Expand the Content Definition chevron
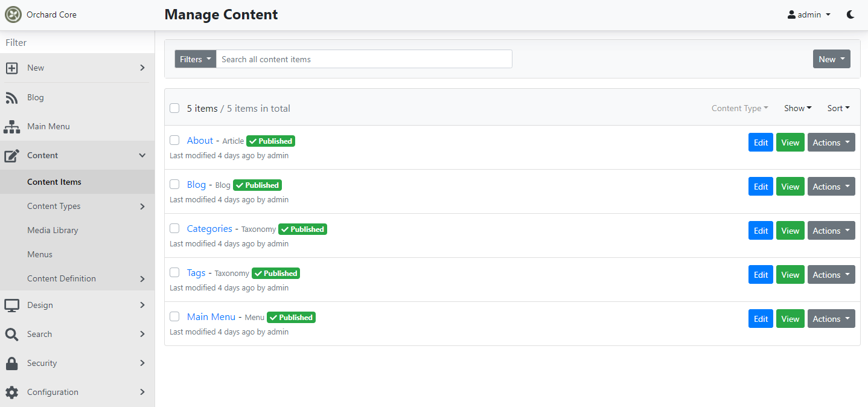This screenshot has height=407, width=868. pos(142,279)
